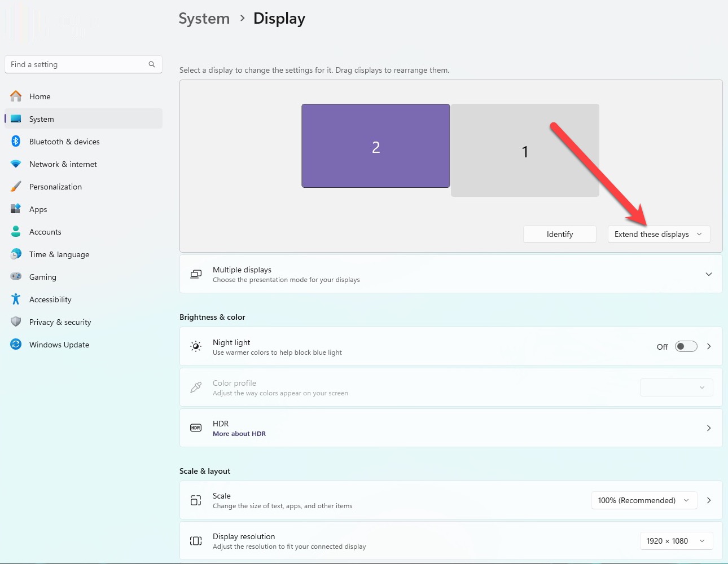Expand the Multiple displays section

pyautogui.click(x=709, y=274)
